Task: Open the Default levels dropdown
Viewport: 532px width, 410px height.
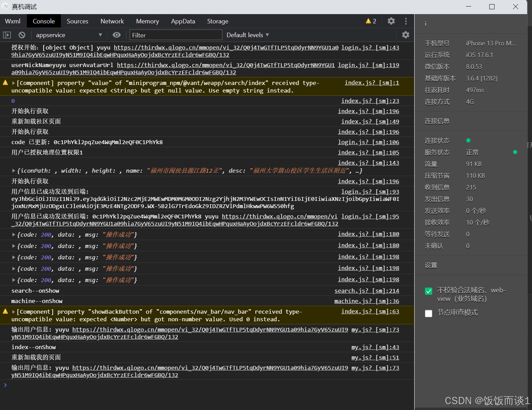Action: (x=248, y=35)
